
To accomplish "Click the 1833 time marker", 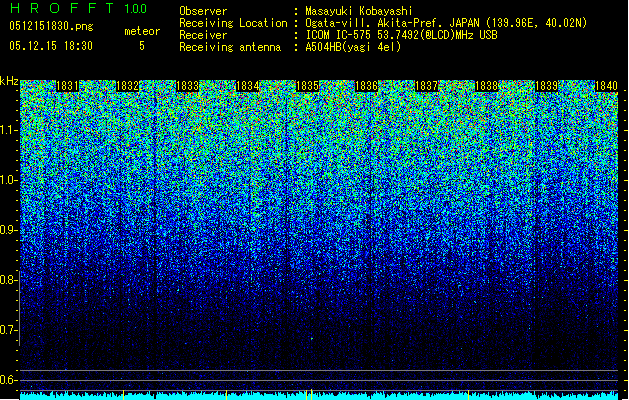I will (187, 86).
